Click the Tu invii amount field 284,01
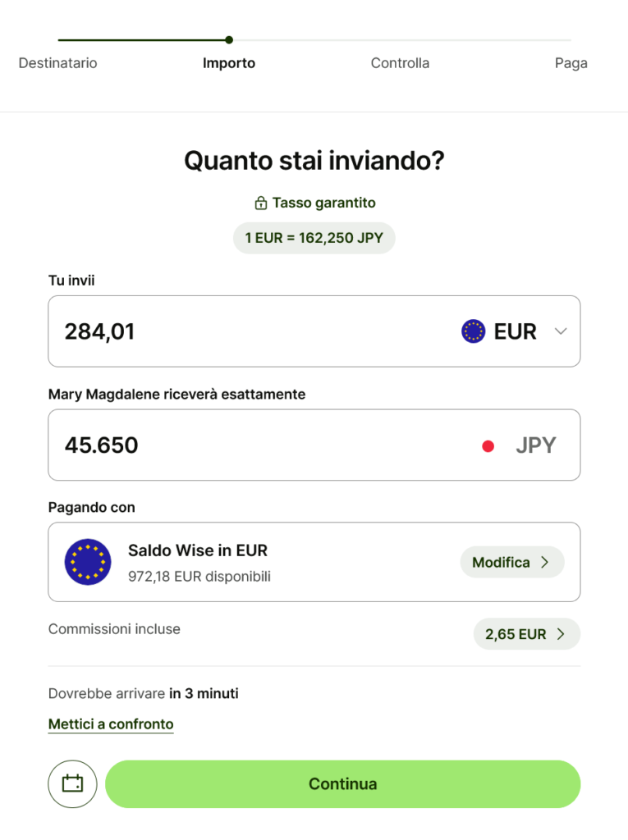628x840 pixels. [x=246, y=331]
